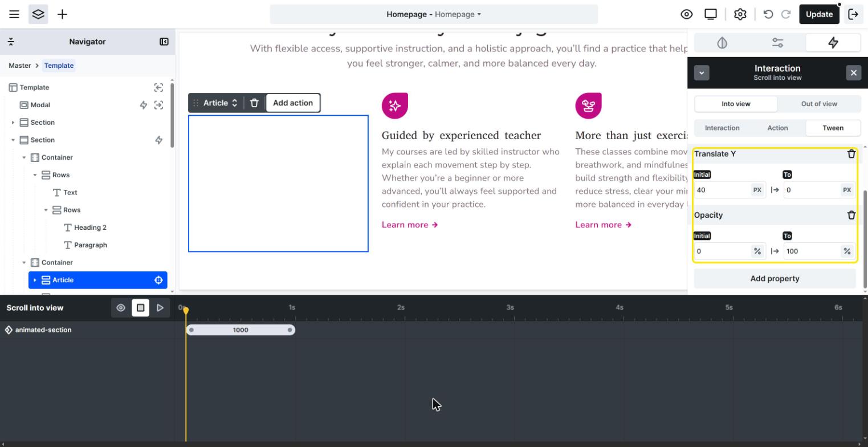Toggle the layers Navigator icon
The image size is (868, 447).
38,14
